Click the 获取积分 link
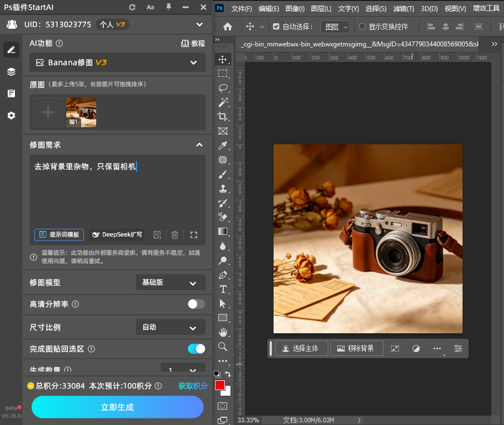 [193, 386]
